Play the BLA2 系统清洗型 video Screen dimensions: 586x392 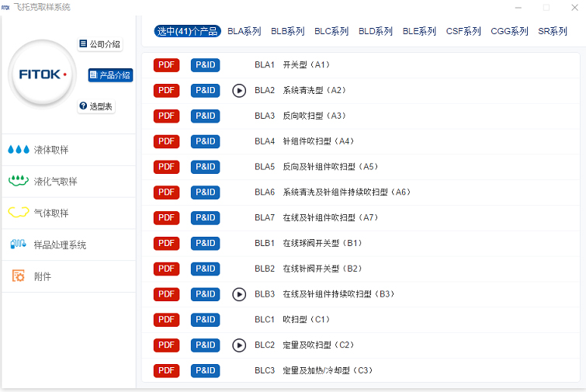point(239,90)
